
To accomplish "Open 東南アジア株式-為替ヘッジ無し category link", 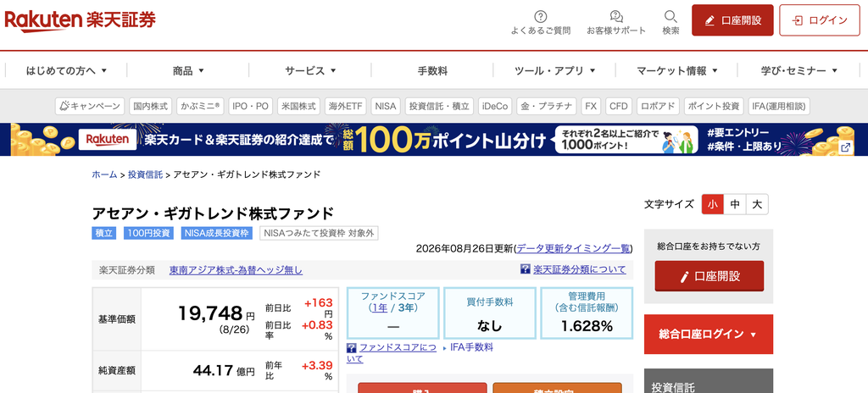I will coord(236,270).
